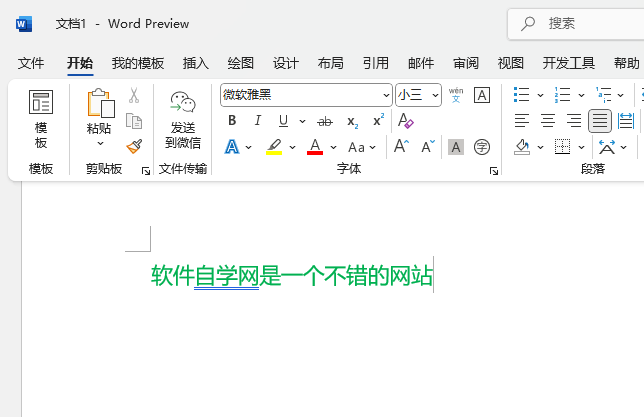This screenshot has height=417, width=644.
Task: Click the borders grid icon
Action: pos(562,147)
